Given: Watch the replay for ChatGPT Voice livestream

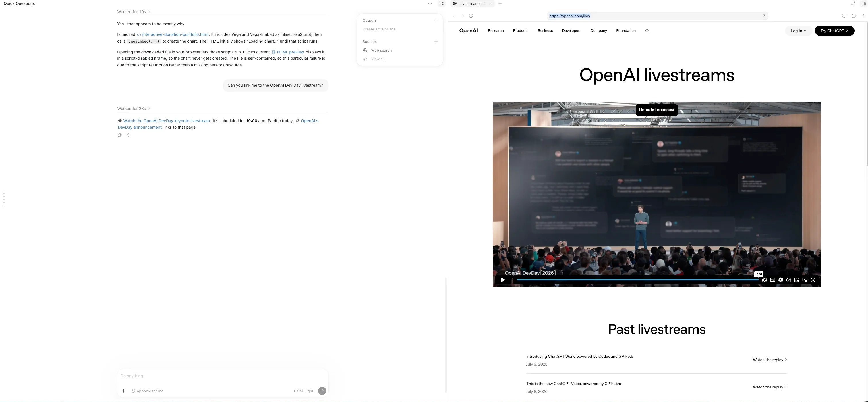Looking at the screenshot, I should tap(770, 387).
